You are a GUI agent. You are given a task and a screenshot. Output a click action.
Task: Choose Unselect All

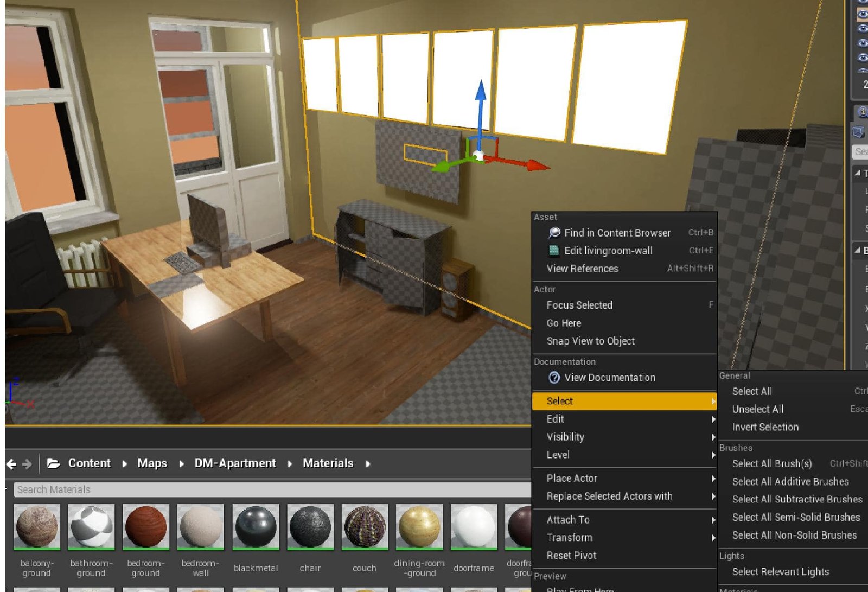click(x=793, y=409)
